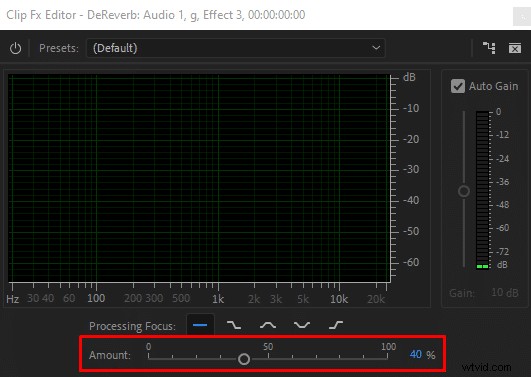The height and width of the screenshot is (377, 531).
Task: Select flat Processing Focus (all frequencies)
Action: click(200, 325)
